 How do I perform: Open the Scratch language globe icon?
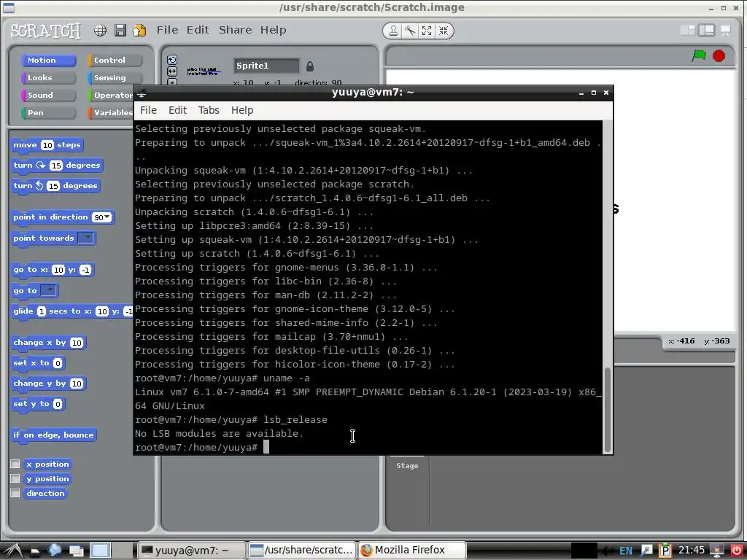(x=100, y=31)
